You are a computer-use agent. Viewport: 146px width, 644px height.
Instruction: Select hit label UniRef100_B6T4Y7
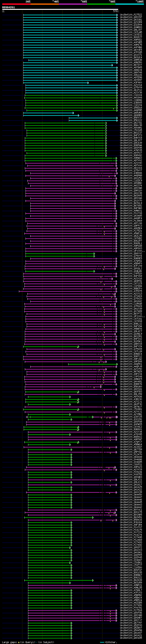pos(131,65)
